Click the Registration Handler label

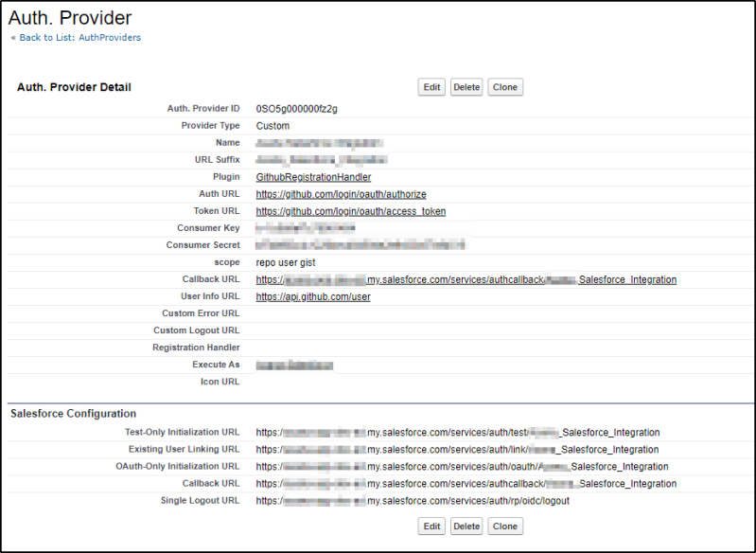click(x=196, y=348)
